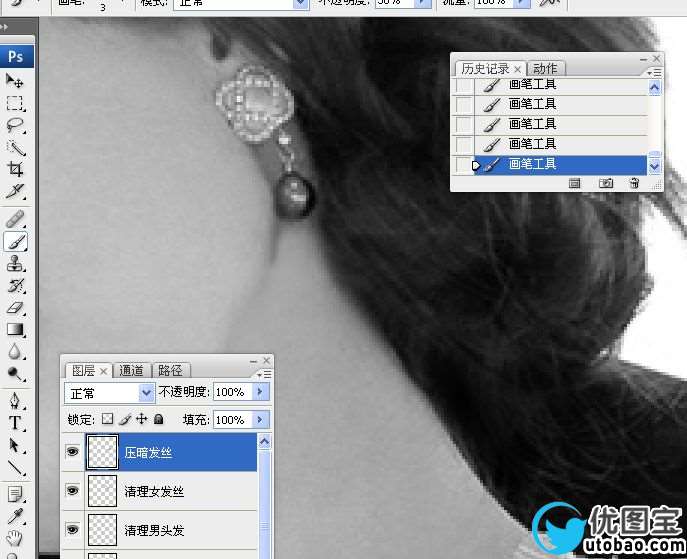Select the History Brush tool
Image resolution: width=687 pixels, height=559 pixels.
(15, 286)
